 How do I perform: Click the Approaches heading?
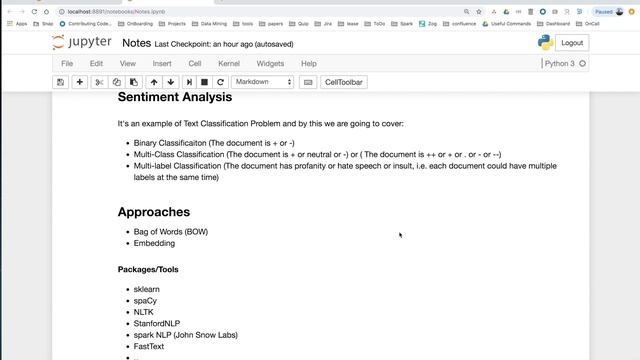pos(154,212)
